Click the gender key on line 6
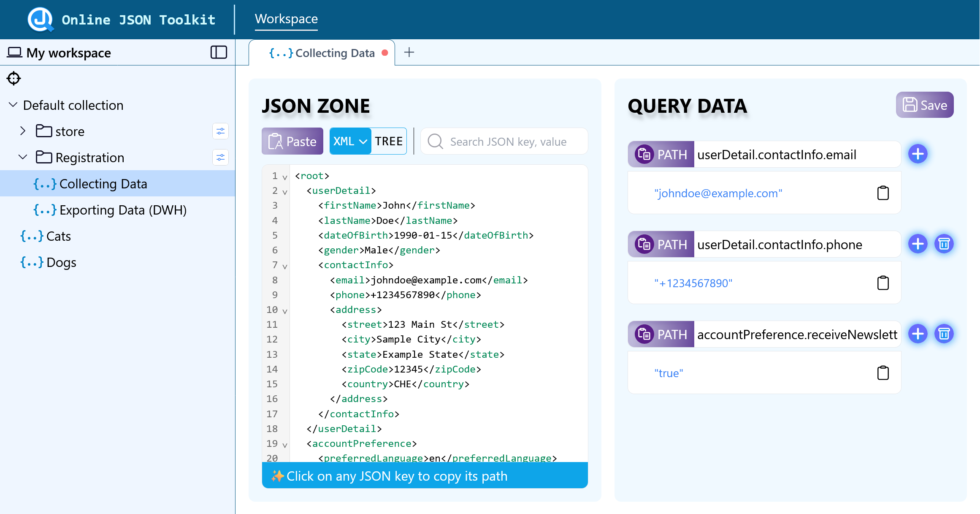This screenshot has width=980, height=514. [x=341, y=250]
